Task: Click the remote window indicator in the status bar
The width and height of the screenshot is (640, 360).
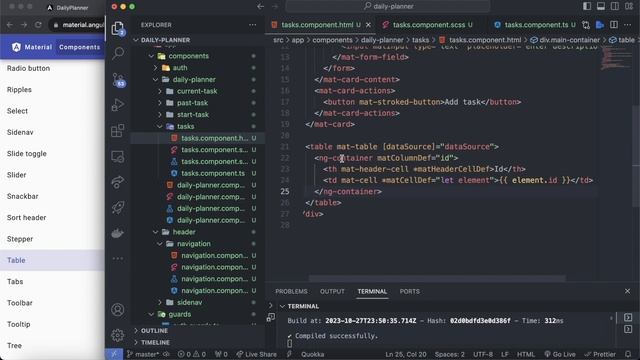Action: (x=114, y=354)
